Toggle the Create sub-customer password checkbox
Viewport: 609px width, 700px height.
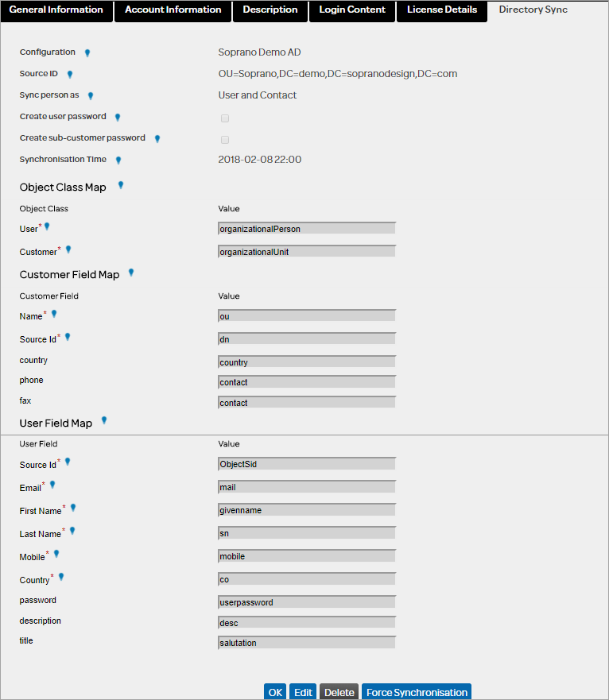pos(225,140)
